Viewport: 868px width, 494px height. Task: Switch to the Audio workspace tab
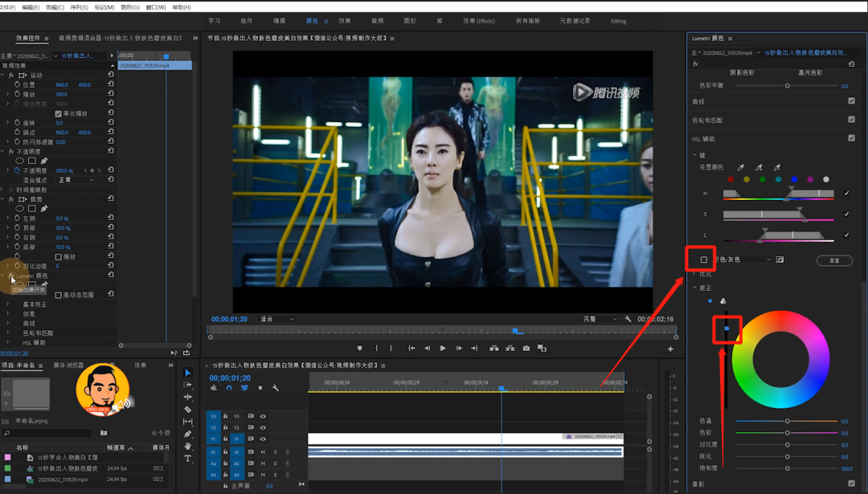pyautogui.click(x=378, y=21)
